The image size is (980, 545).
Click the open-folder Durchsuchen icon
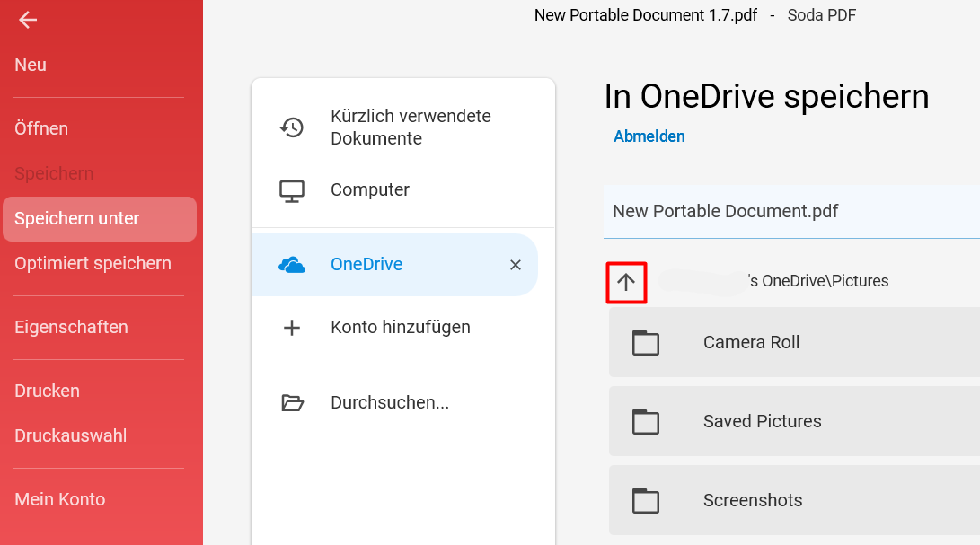click(x=292, y=403)
